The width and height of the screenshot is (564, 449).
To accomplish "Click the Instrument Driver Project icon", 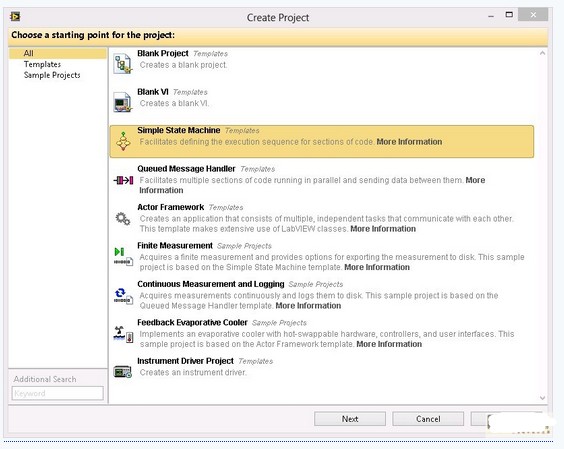I will pyautogui.click(x=123, y=372).
